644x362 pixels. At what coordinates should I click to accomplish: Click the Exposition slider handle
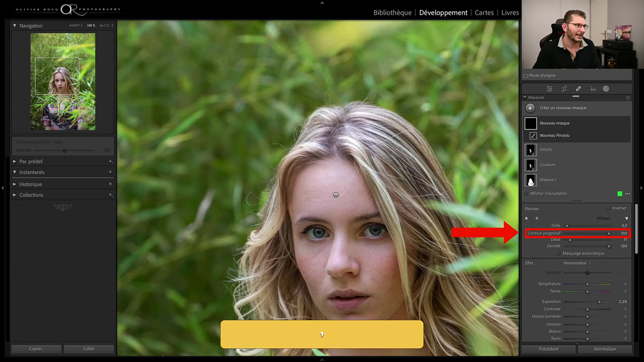(600, 302)
